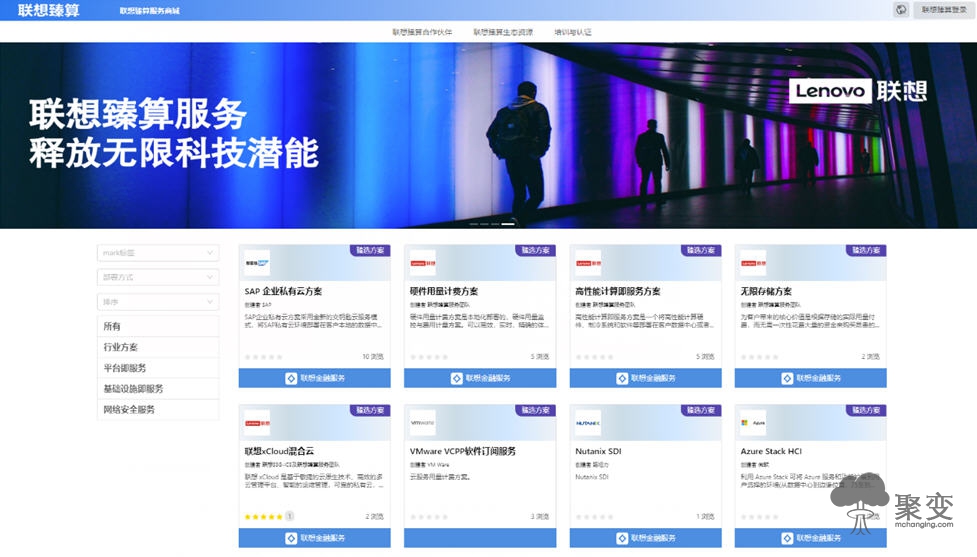Select the first banner carousel indicator

(474, 223)
